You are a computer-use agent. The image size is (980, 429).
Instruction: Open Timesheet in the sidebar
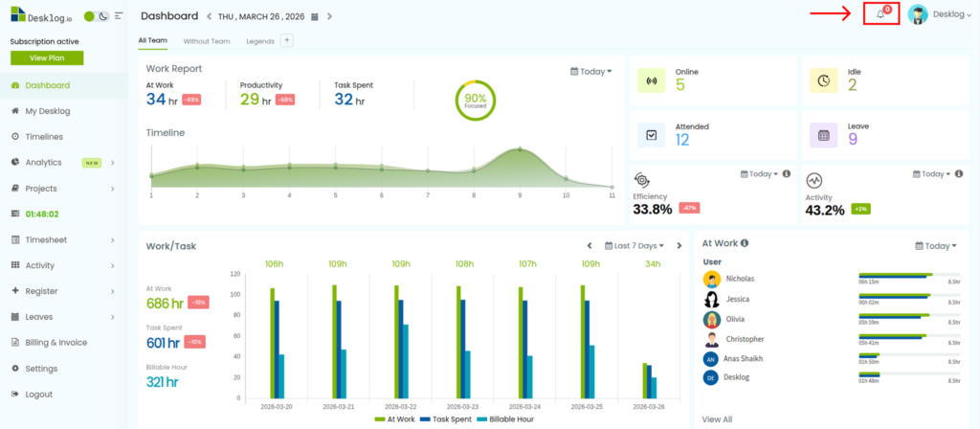pos(45,239)
